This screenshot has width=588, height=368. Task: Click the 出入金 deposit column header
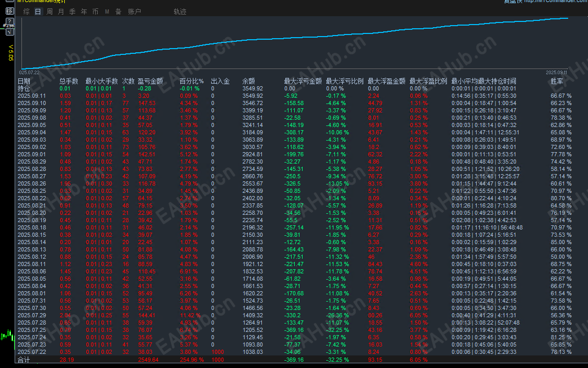click(x=220, y=81)
